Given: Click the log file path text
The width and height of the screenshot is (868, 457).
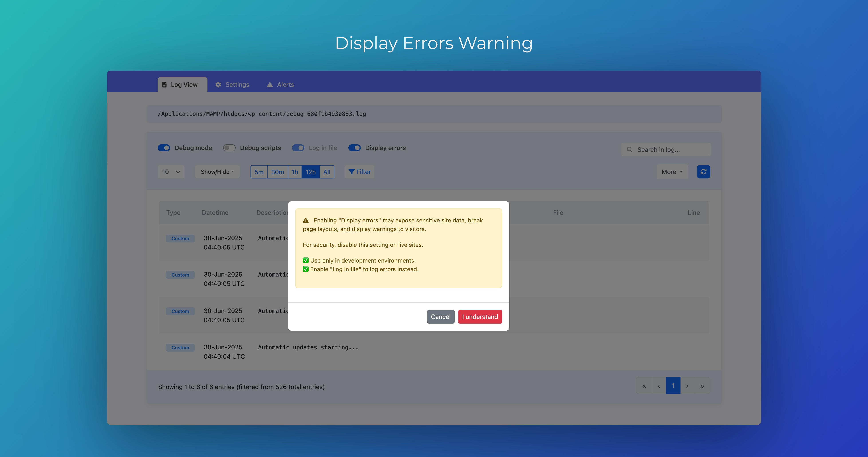Looking at the screenshot, I should (x=262, y=114).
